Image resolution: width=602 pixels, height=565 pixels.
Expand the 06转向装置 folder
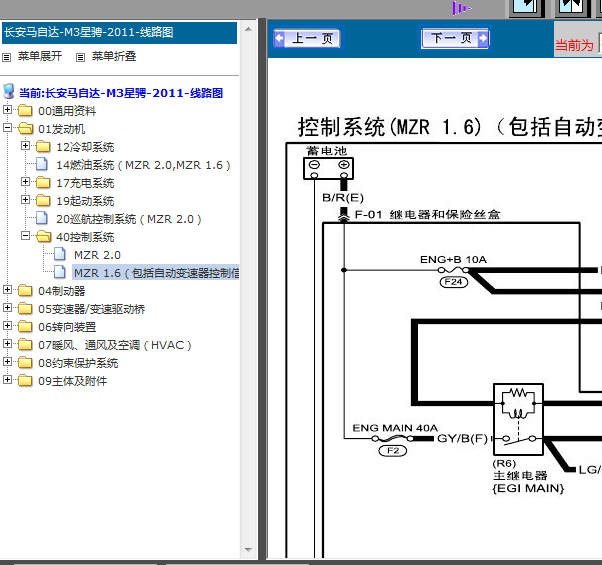[7, 326]
